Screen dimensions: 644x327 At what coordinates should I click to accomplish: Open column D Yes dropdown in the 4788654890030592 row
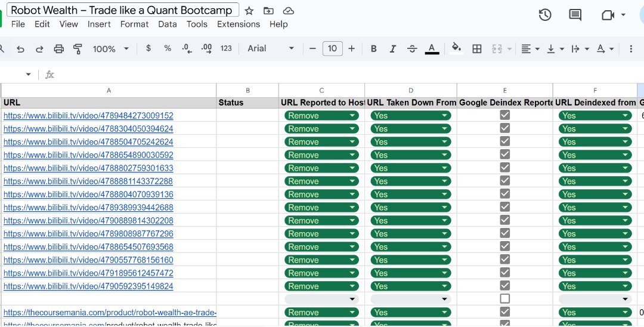click(411, 155)
